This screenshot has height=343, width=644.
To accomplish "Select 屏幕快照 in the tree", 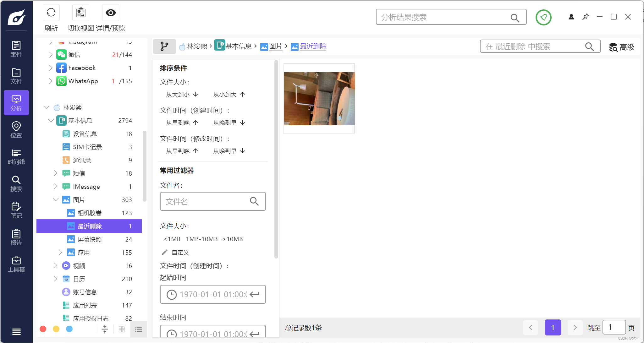I will click(x=90, y=239).
